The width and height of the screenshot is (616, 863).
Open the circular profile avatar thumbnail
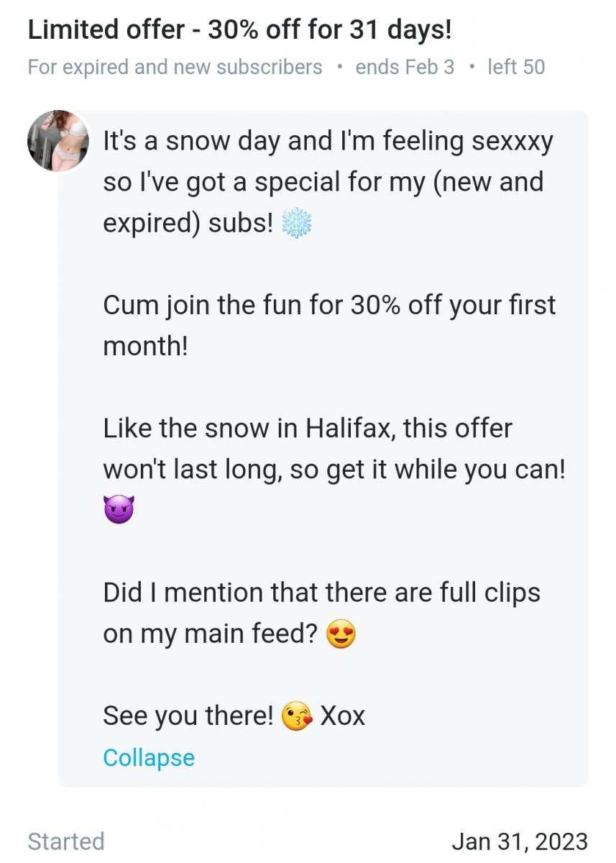[58, 142]
